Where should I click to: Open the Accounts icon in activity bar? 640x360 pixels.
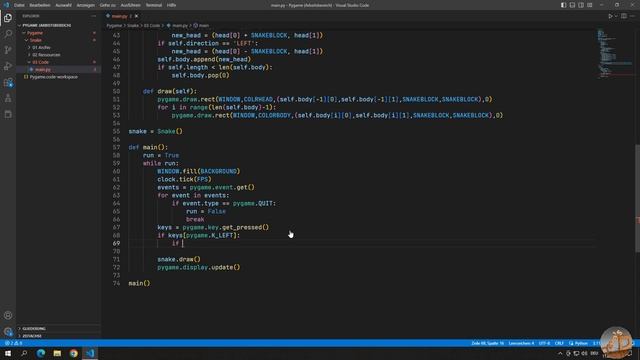[x=8, y=315]
